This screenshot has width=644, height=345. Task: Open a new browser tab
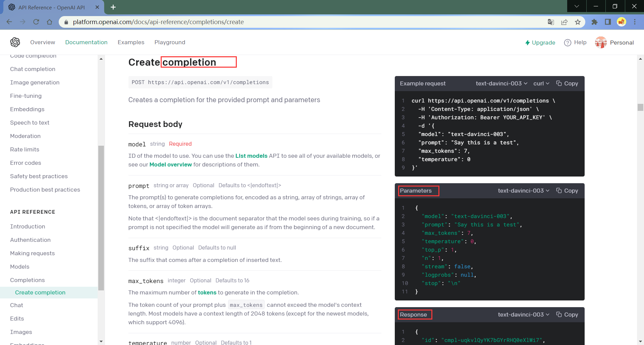coord(113,7)
